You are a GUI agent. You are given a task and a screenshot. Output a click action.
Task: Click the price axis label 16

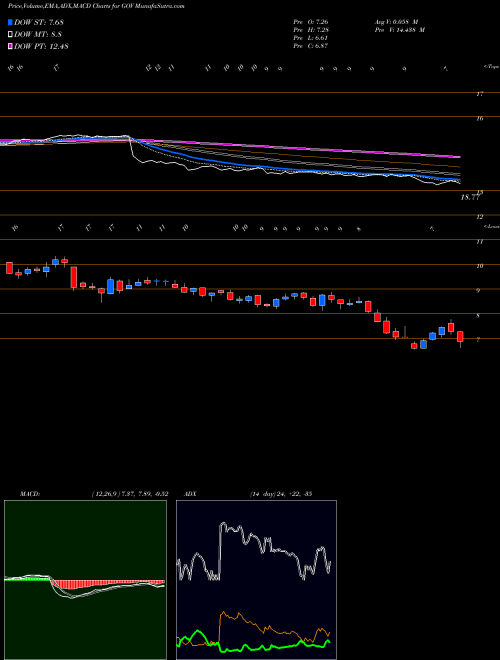(479, 119)
